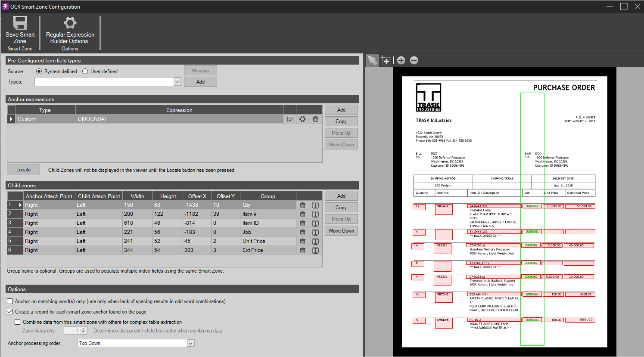Zoom in on the document viewer
Viewport: 644px width, 357px height.
401,60
